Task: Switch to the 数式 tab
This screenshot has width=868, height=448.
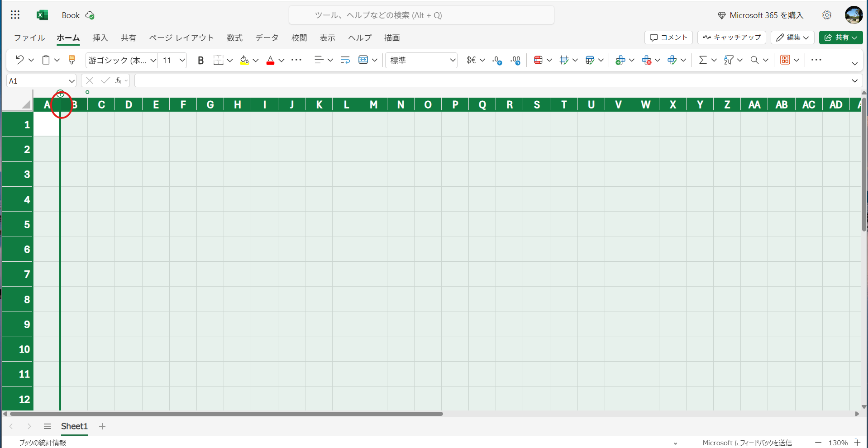Action: click(234, 38)
